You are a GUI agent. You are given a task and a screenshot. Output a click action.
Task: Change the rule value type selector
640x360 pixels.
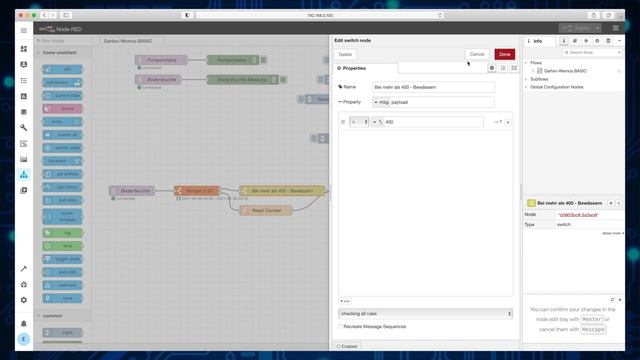pos(377,122)
